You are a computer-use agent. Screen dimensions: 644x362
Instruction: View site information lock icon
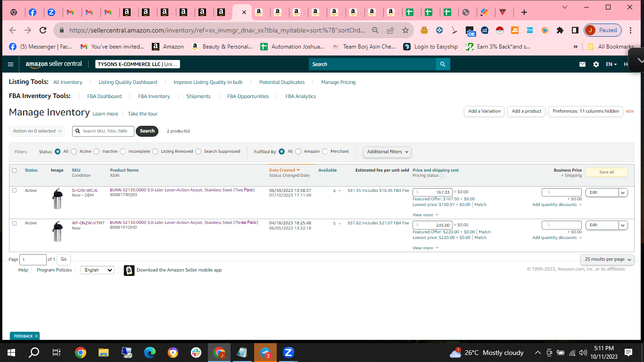click(61, 30)
